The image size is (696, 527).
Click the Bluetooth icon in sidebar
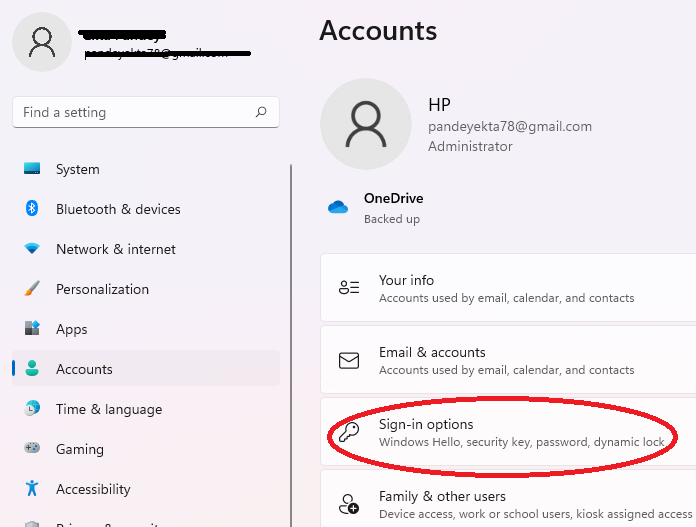coord(32,209)
